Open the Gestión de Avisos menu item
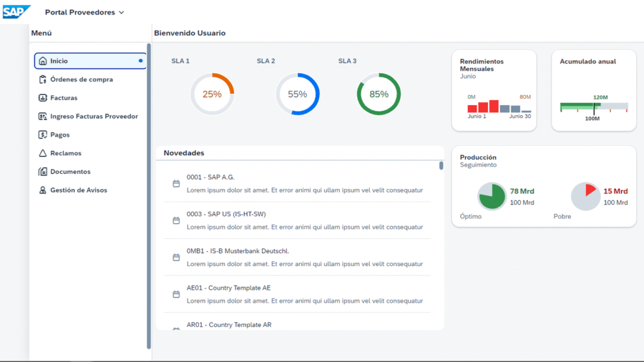The width and height of the screenshot is (644, 362). coord(79,190)
